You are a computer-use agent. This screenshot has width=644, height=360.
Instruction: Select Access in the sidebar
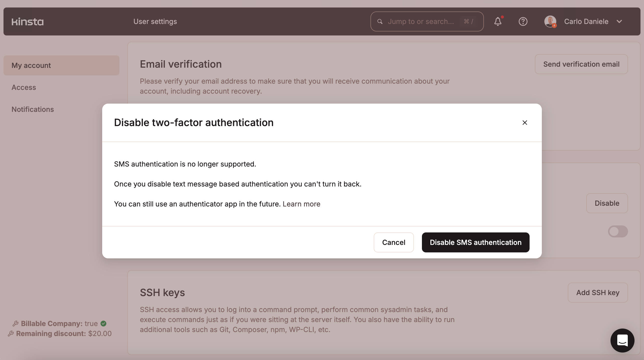[x=24, y=87]
